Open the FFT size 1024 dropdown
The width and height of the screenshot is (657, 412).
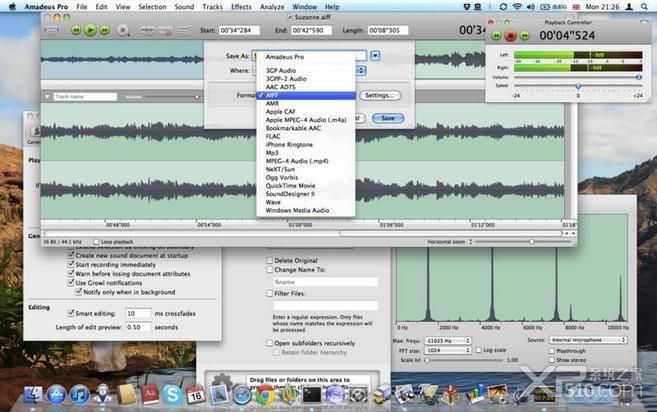coord(448,350)
